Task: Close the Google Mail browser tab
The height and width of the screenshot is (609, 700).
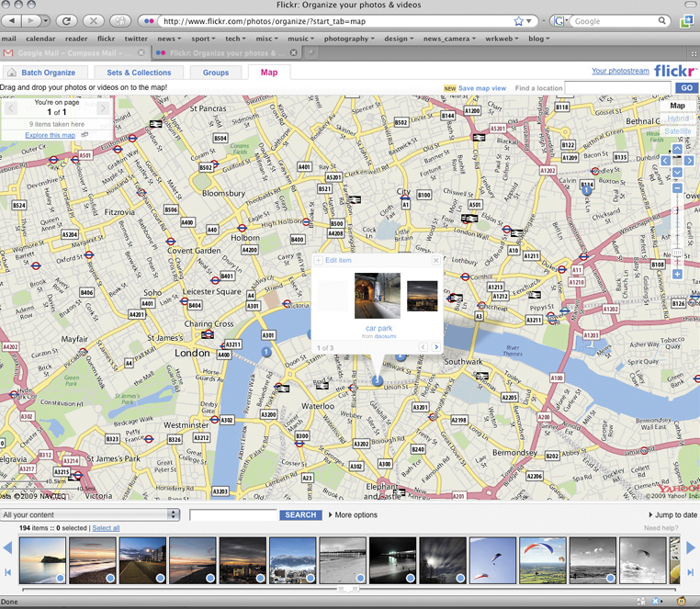Action: [141, 52]
